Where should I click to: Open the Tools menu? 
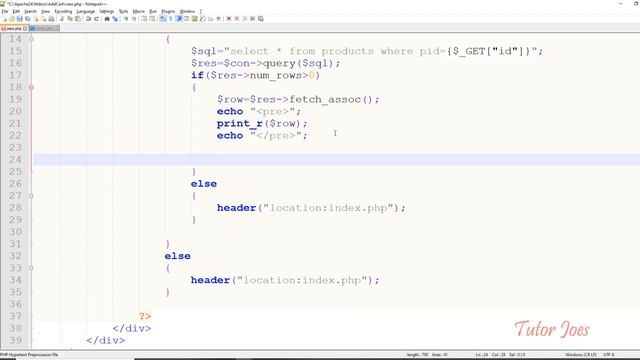pos(123,11)
